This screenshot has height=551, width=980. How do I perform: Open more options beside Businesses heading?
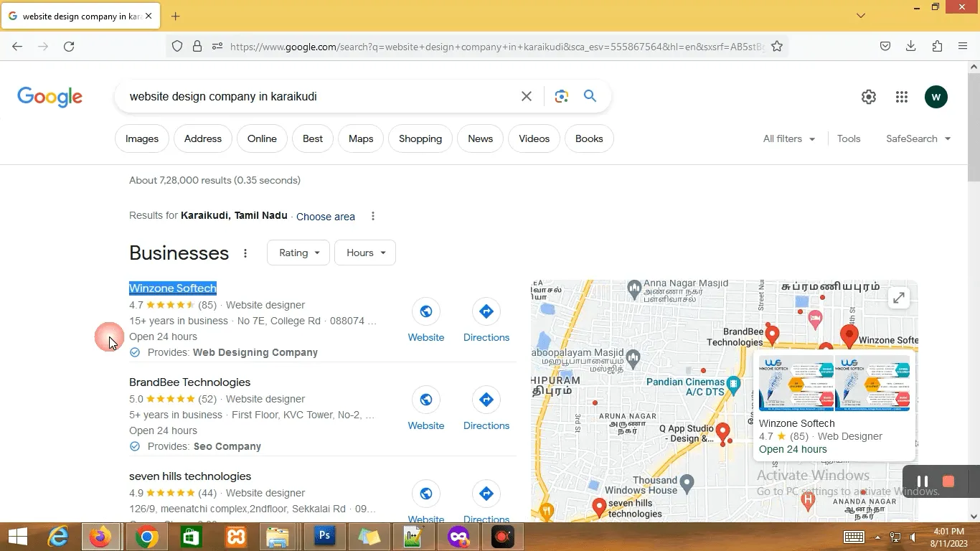(x=245, y=253)
